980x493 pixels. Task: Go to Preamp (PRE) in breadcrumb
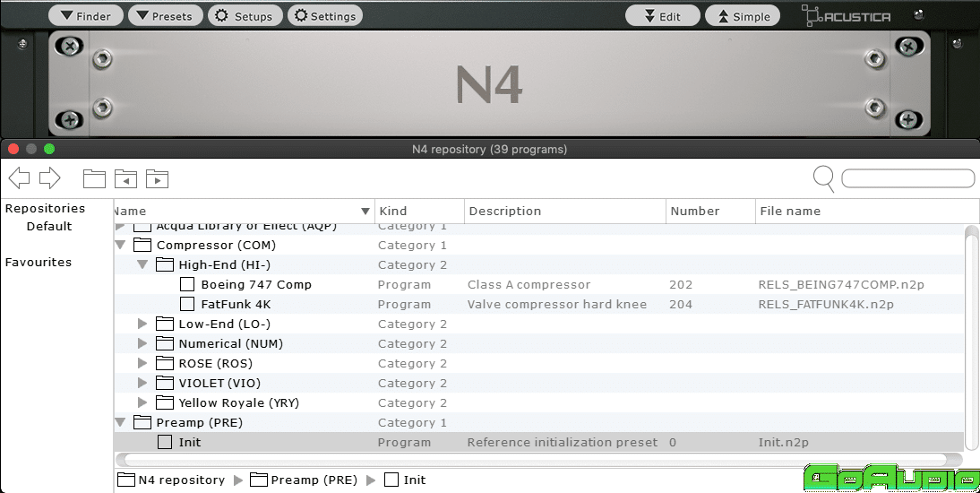304,480
